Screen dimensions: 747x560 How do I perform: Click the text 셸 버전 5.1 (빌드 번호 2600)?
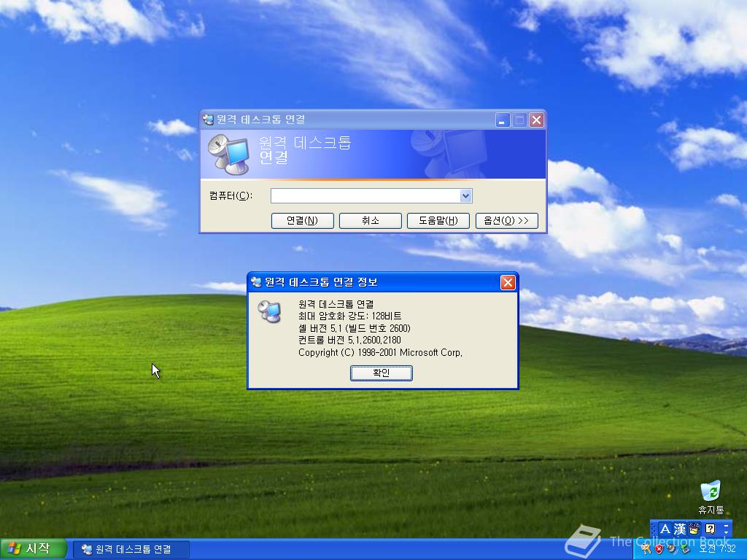tap(354, 328)
